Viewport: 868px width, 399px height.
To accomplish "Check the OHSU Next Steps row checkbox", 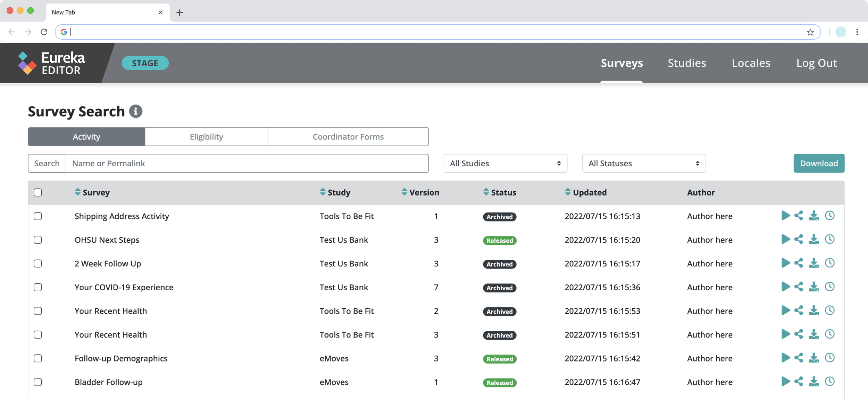I will coord(38,240).
